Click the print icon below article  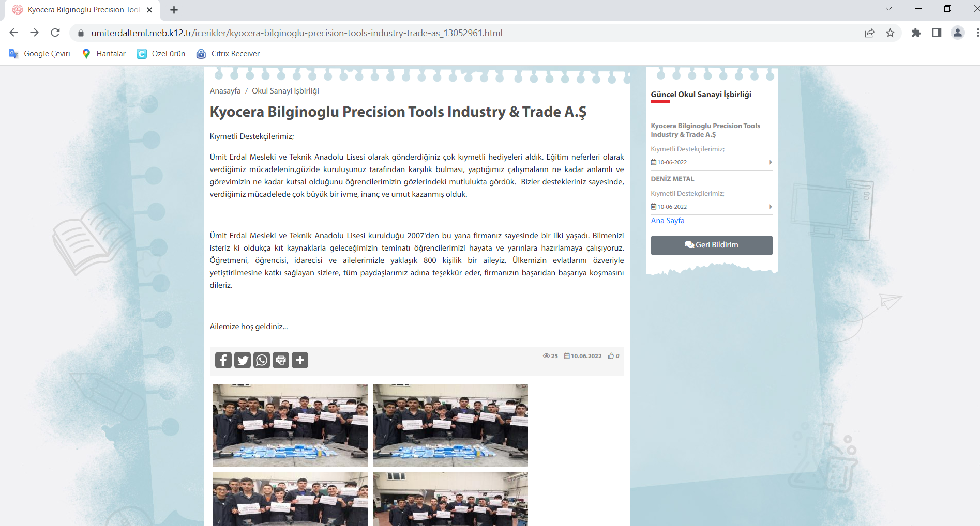(281, 360)
